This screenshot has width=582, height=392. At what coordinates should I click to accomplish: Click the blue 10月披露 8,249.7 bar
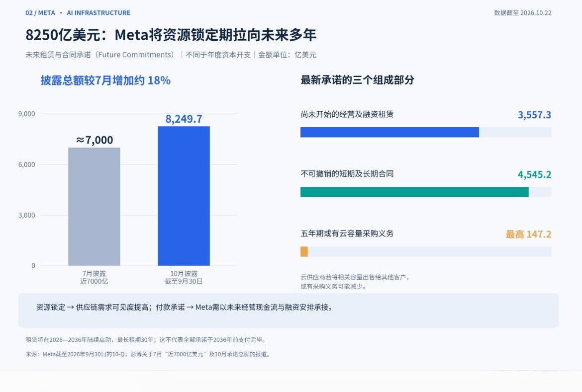coord(184,196)
